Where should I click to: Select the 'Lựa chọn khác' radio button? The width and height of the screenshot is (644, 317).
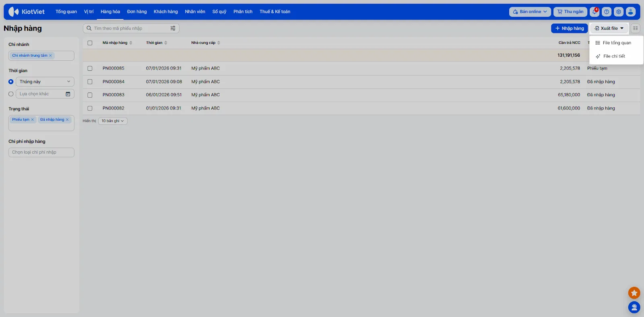coord(11,94)
